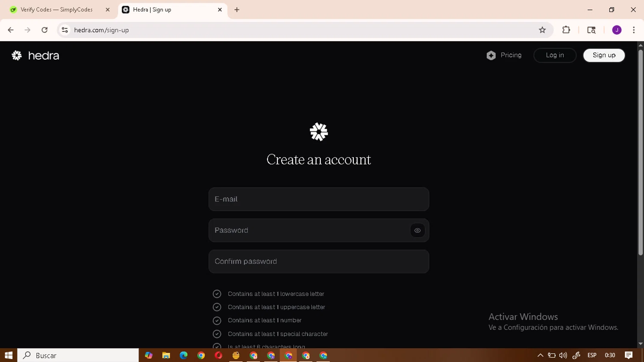Click 'Contains at least 1 uppercase letter' text
This screenshot has width=644, height=362.
click(276, 307)
